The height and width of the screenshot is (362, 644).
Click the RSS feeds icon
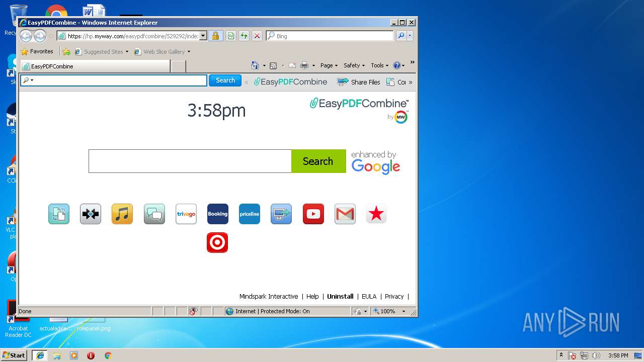pyautogui.click(x=273, y=65)
